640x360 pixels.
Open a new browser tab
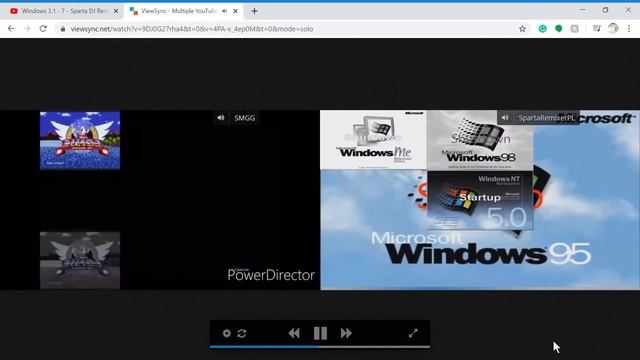click(x=254, y=11)
